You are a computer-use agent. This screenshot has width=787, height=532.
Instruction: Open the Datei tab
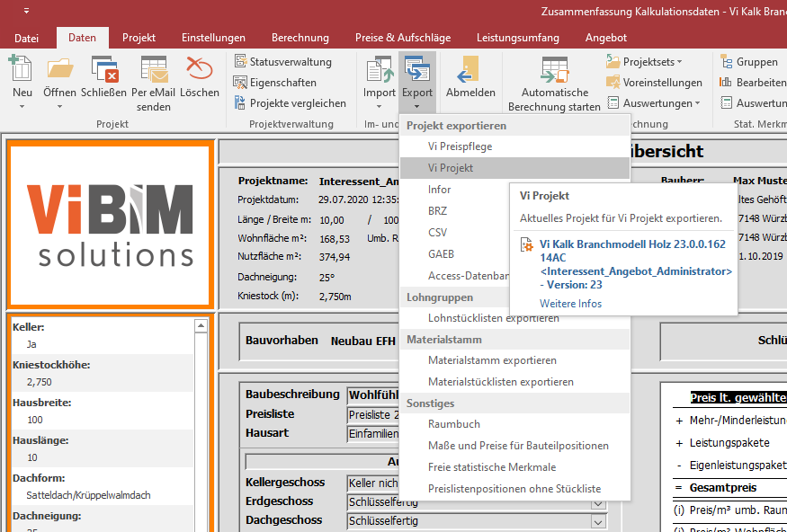[x=27, y=38]
